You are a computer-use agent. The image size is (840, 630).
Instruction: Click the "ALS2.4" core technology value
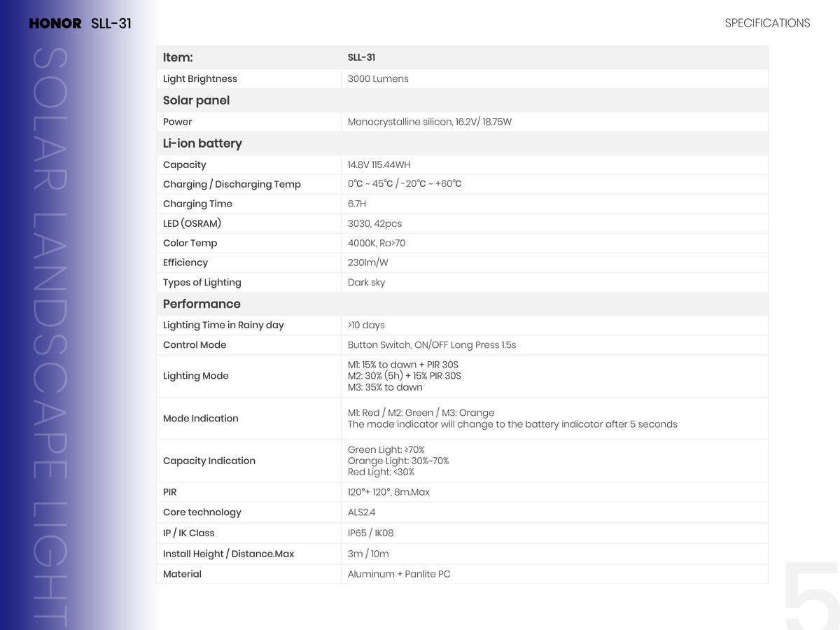coord(362,512)
